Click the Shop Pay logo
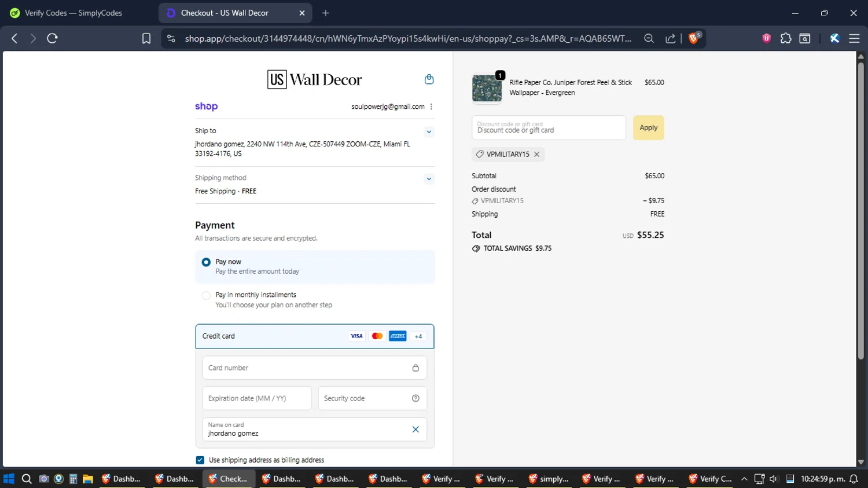868x488 pixels. click(x=206, y=107)
